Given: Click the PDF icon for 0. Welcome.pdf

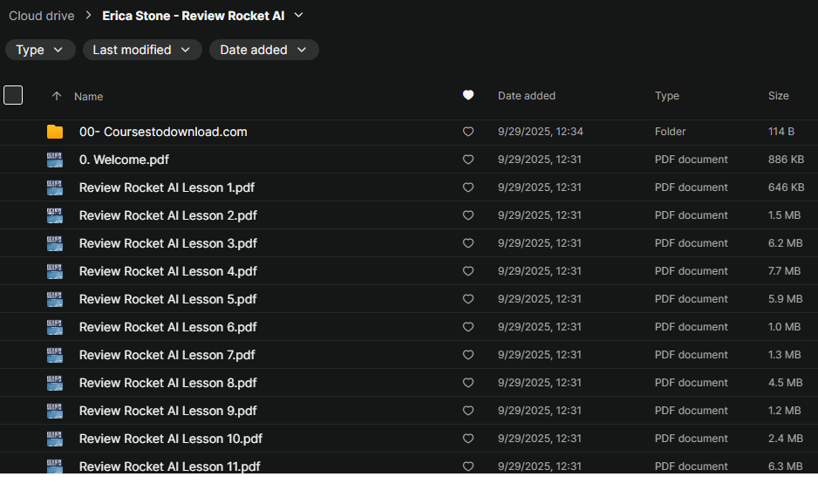Looking at the screenshot, I should [55, 160].
